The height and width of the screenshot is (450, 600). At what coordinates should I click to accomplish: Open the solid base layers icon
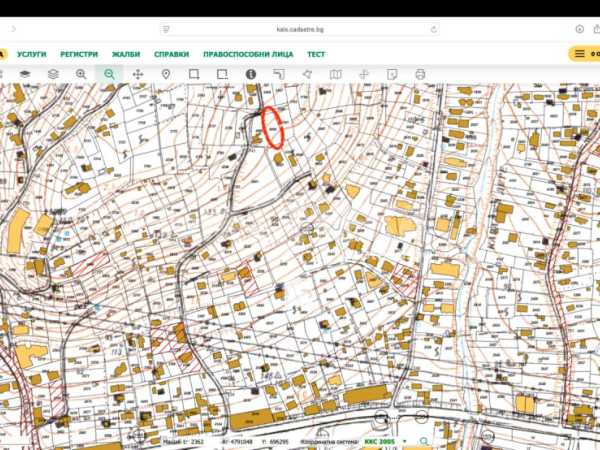click(x=25, y=74)
